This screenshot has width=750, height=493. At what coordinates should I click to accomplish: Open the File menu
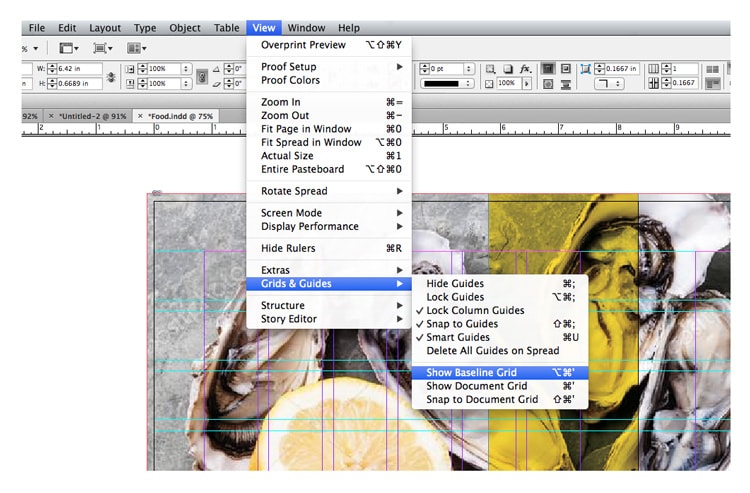click(37, 28)
